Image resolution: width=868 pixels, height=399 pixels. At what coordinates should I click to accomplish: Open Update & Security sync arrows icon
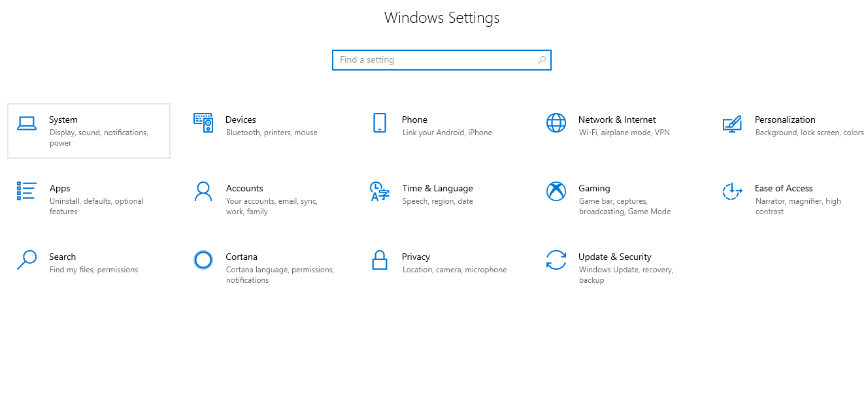[x=556, y=260]
